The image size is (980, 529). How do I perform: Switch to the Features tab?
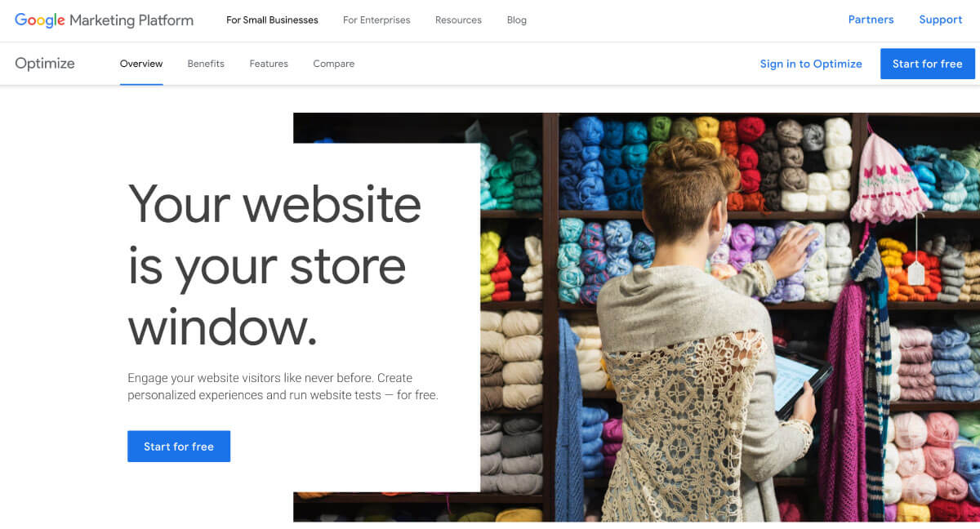(269, 64)
